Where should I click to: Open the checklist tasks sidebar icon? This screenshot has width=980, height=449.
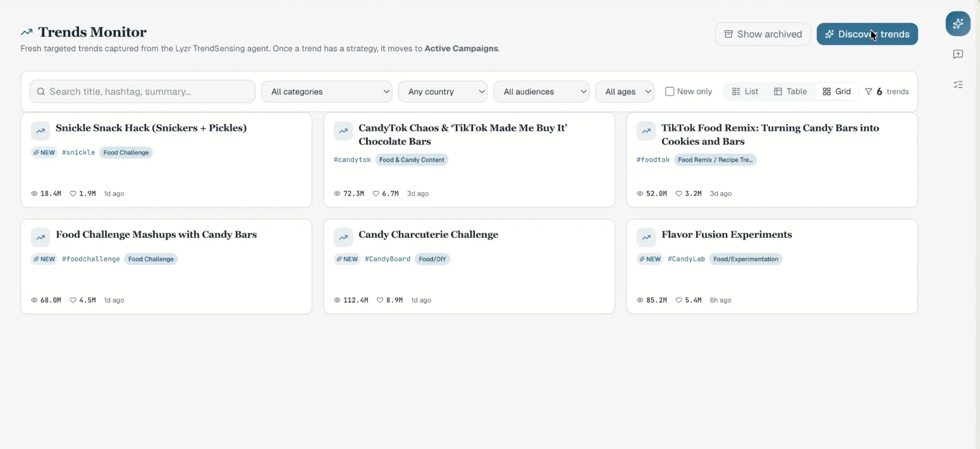click(x=958, y=85)
